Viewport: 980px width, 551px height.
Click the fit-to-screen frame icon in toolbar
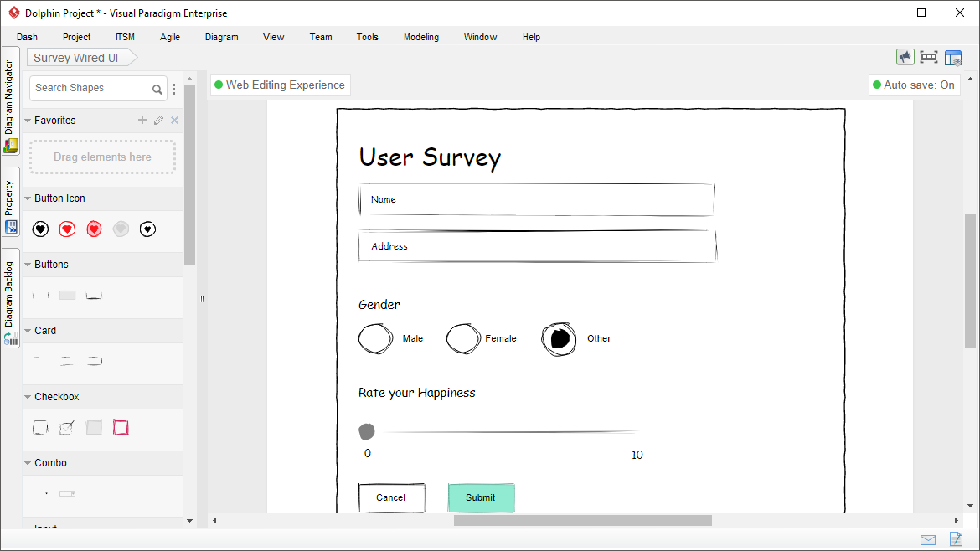[x=929, y=58]
